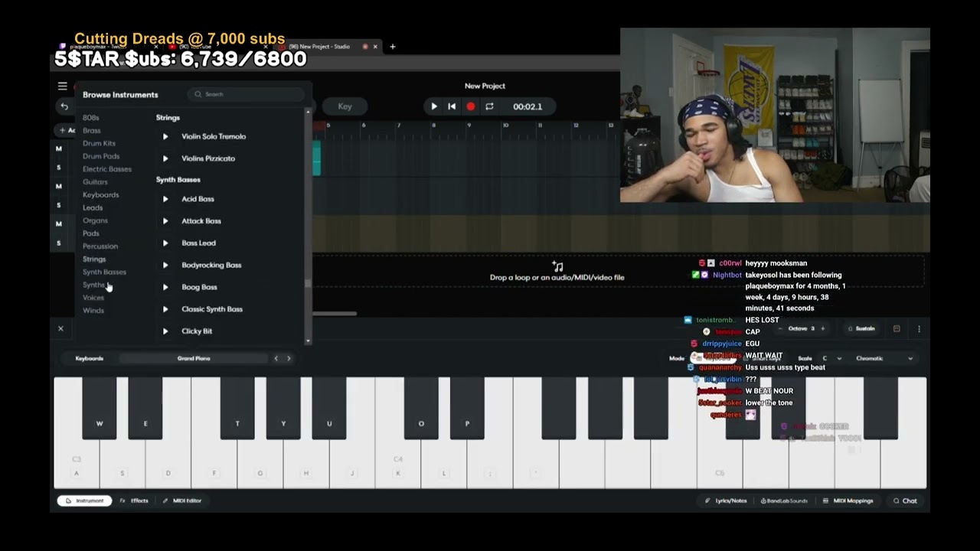This screenshot has width=980, height=551.
Task: Open MIDI Mappings
Action: click(848, 500)
